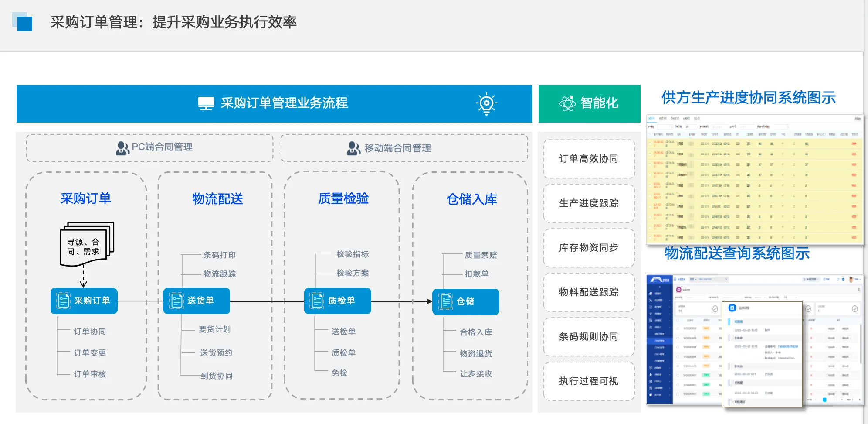Click the 订单高效协同 button
Viewport: 868px width, 424px height.
click(589, 159)
